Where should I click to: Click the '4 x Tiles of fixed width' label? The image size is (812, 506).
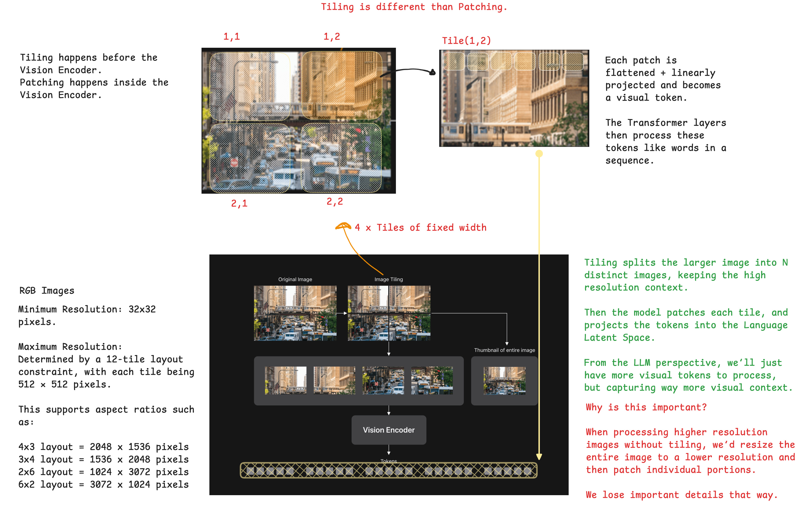click(x=420, y=228)
